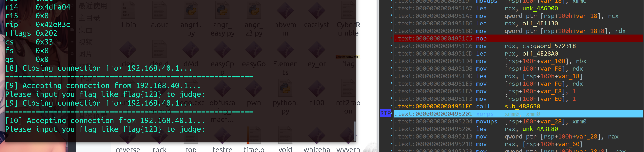Open 最近使用 in the file manager sidebar
This screenshot has width=644, height=152.
92,6
